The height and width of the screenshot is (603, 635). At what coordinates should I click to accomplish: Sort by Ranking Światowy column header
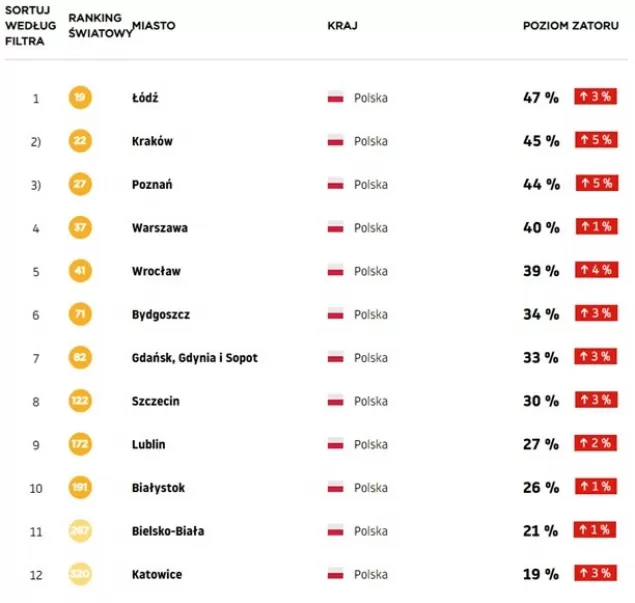tap(99, 26)
